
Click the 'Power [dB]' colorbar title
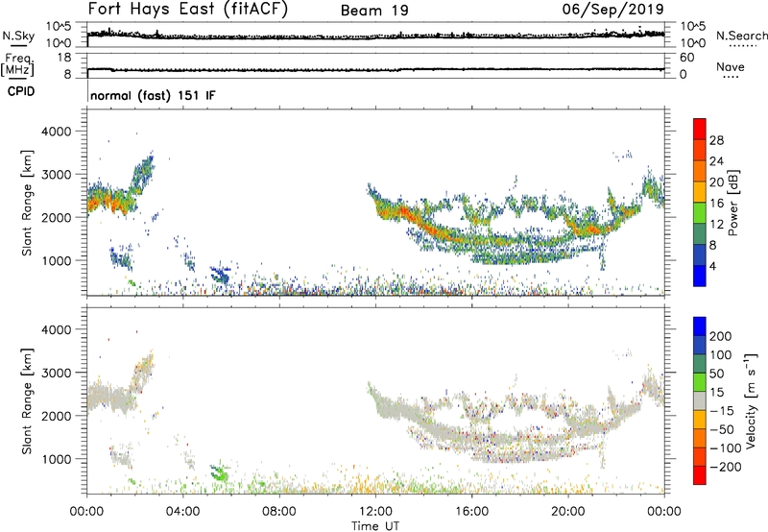(x=733, y=203)
